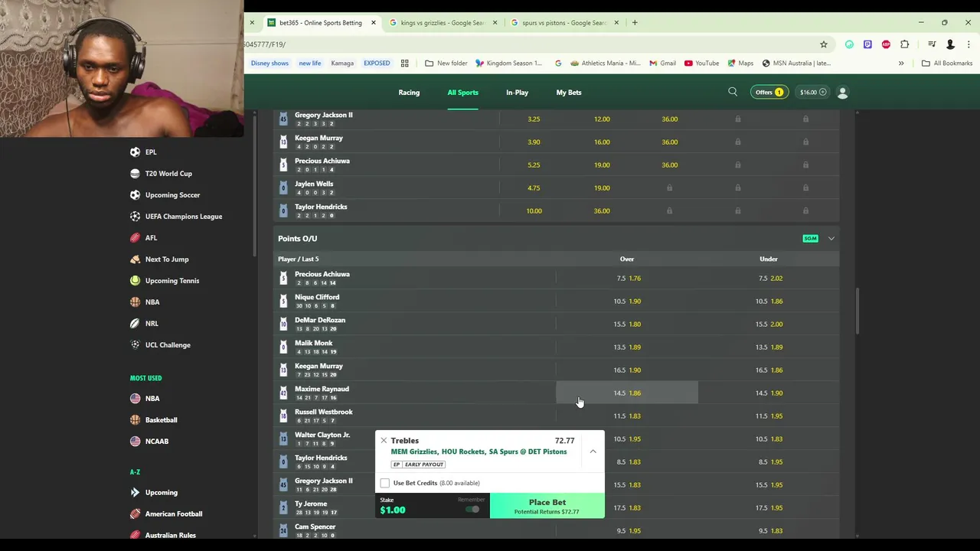Select the Basketball icon under Most Used
Screen dimensions: 980x551
tap(135, 419)
